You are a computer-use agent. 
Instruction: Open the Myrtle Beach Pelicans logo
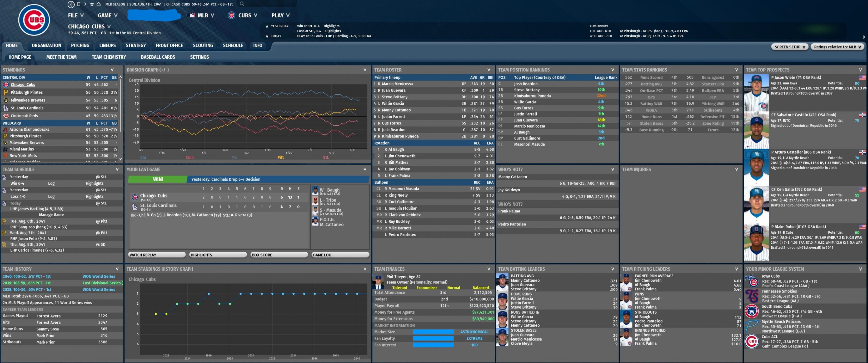752,326
